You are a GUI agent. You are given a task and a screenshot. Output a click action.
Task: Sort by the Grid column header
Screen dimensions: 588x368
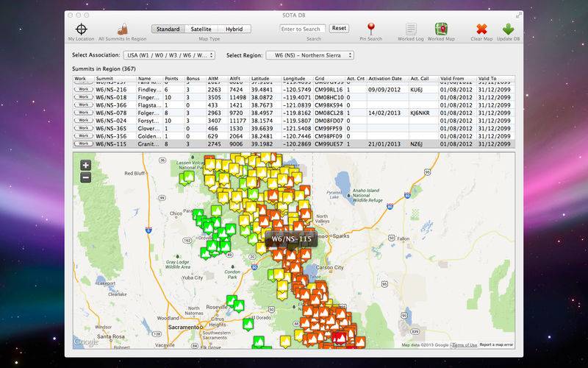coord(329,79)
